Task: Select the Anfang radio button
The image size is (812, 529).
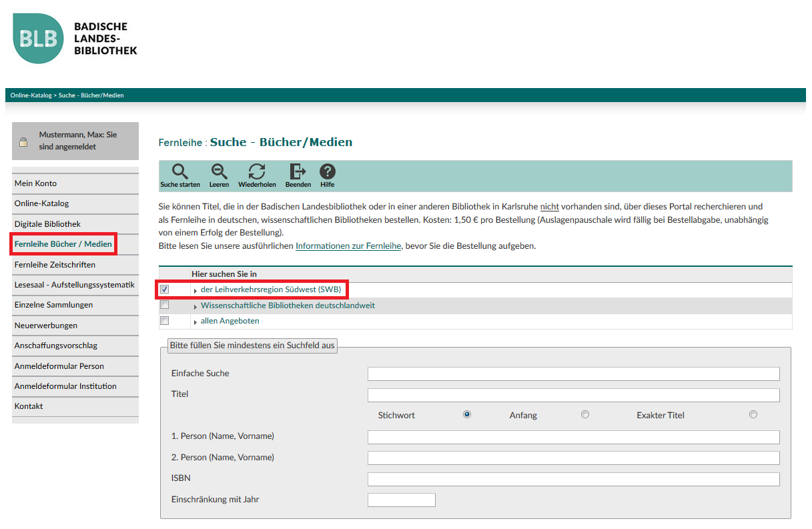Action: (x=585, y=414)
